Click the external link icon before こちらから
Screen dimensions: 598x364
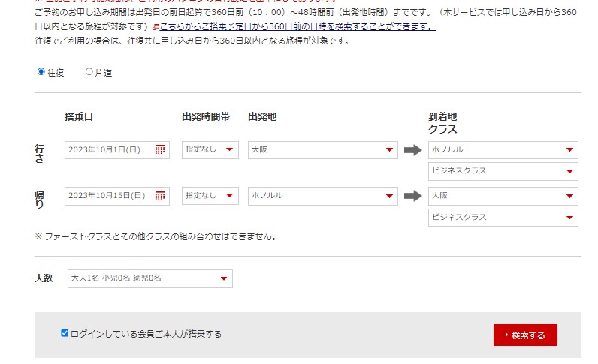pyautogui.click(x=156, y=27)
